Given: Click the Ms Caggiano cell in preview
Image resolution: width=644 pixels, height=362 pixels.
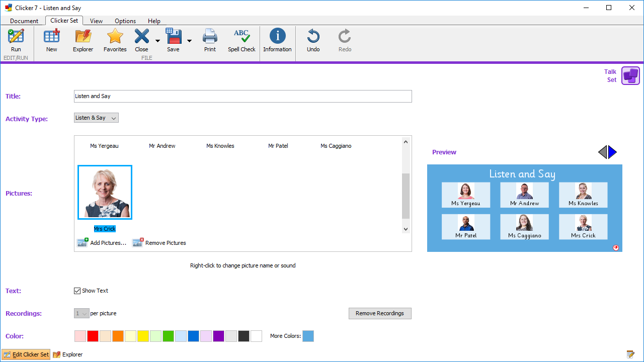Looking at the screenshot, I should click(x=524, y=227).
